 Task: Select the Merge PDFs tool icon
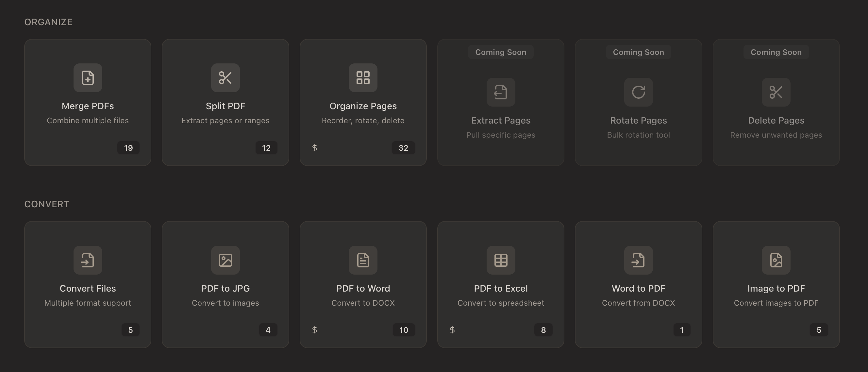[88, 78]
